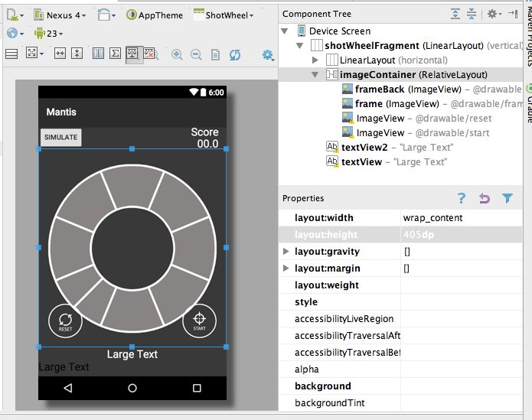Collapse all in Component Tree
This screenshot has width=532, height=420.
pyautogui.click(x=472, y=14)
